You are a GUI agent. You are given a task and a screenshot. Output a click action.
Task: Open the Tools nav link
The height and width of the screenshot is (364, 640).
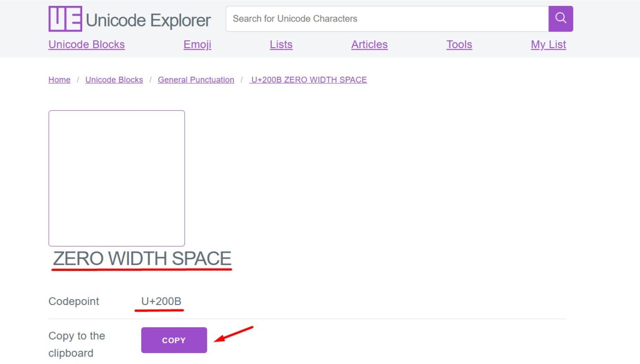459,45
